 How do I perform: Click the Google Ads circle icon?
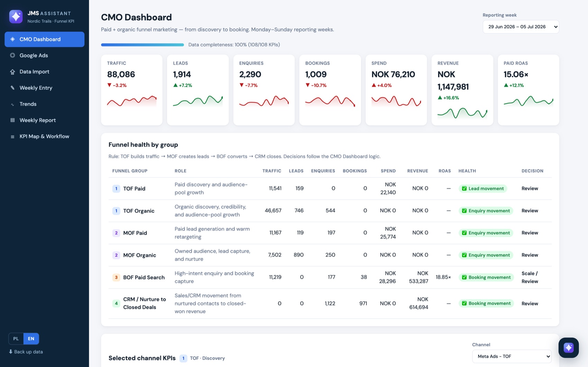[12, 55]
